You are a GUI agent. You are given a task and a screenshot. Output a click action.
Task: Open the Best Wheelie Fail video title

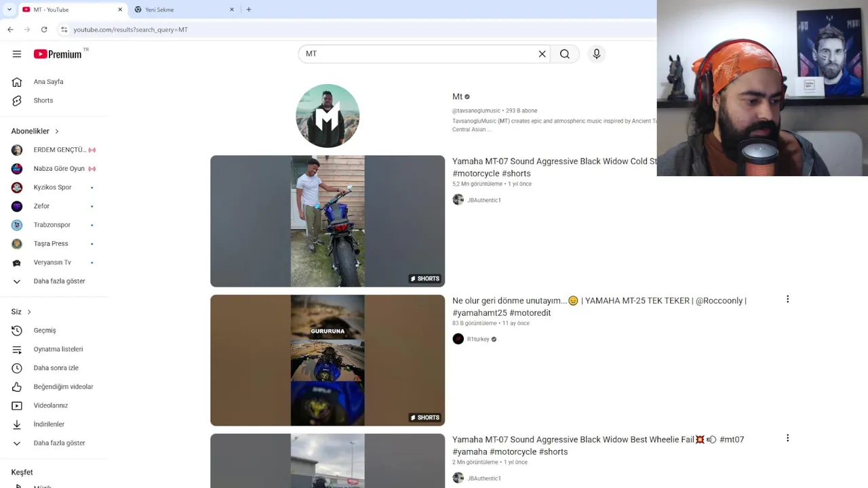598,445
